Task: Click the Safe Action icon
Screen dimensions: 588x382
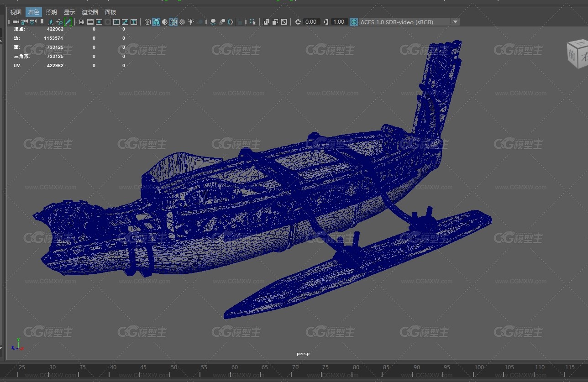Action: (x=125, y=22)
